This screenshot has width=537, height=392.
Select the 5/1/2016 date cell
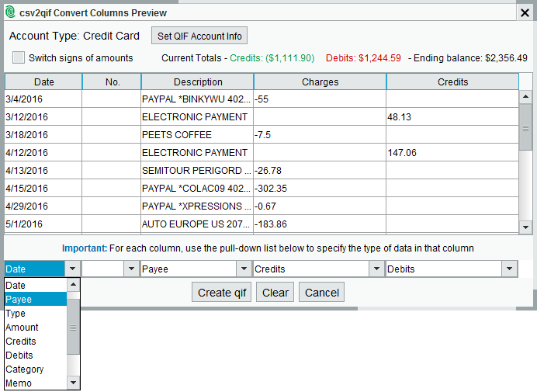point(43,224)
